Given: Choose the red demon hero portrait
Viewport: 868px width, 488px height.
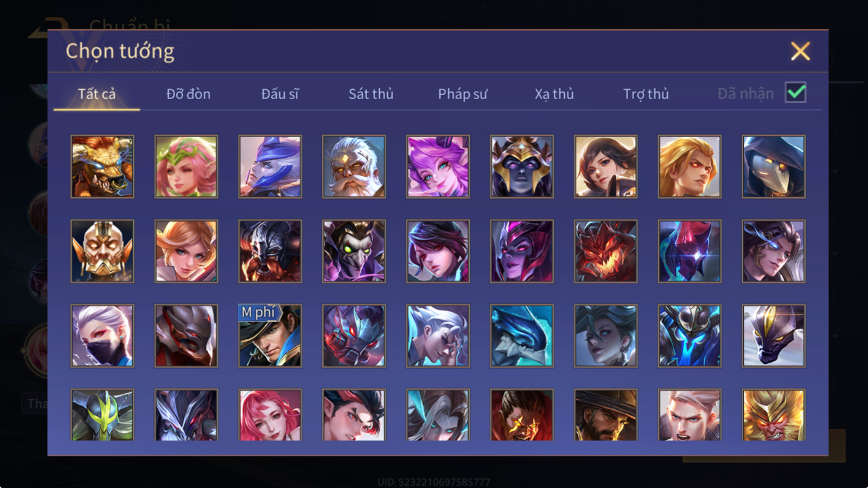Looking at the screenshot, I should tap(606, 251).
